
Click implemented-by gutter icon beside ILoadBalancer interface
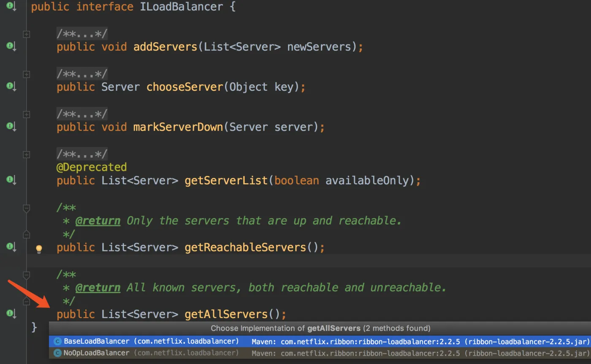click(11, 7)
